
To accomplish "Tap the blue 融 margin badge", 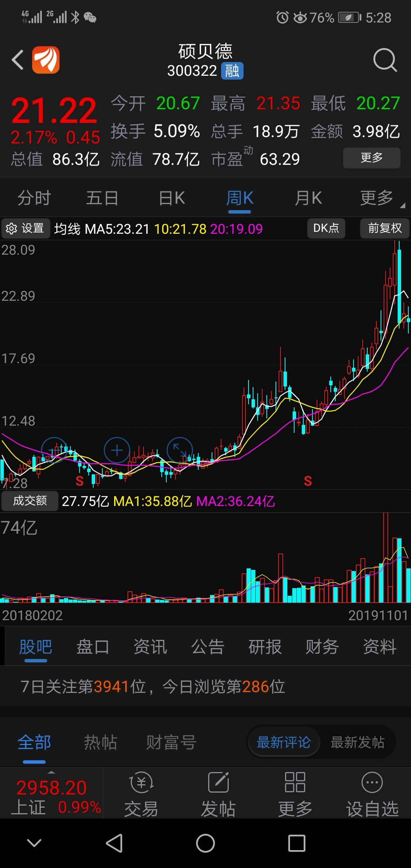I will point(232,71).
